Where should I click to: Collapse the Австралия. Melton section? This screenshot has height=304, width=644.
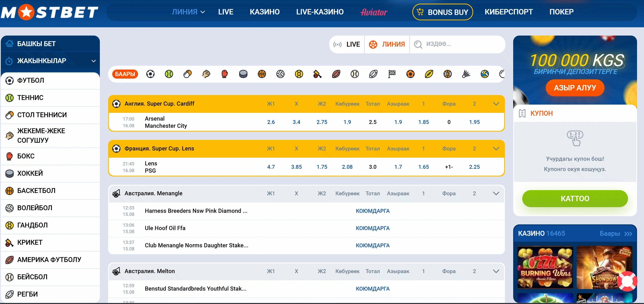pos(496,271)
